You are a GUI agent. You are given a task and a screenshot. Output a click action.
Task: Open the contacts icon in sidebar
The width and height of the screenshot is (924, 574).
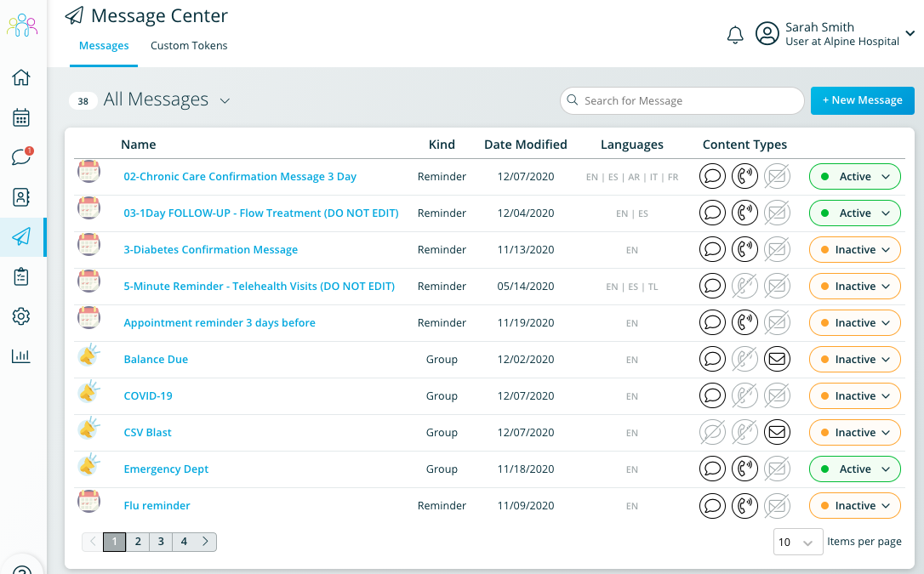tap(21, 197)
